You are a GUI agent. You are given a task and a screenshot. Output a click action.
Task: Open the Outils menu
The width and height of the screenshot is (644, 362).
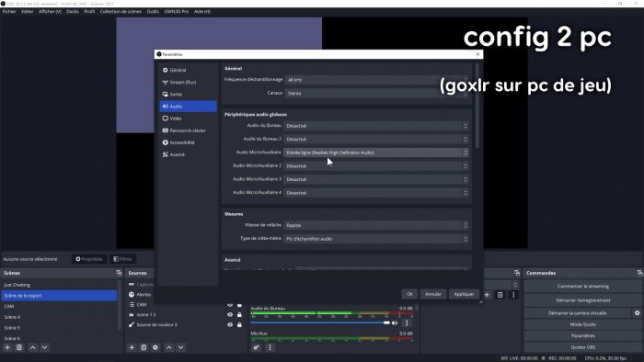[x=153, y=11]
